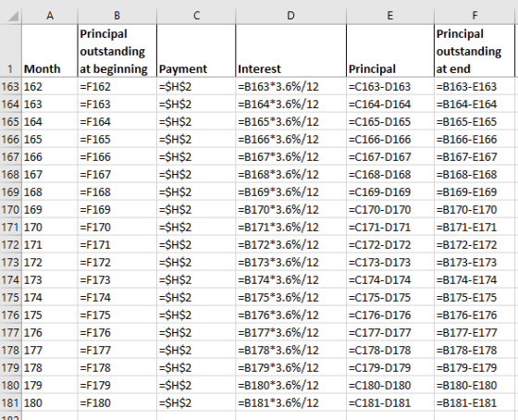The width and height of the screenshot is (518, 420).
Task: Select column B header
Action: tap(117, 16)
